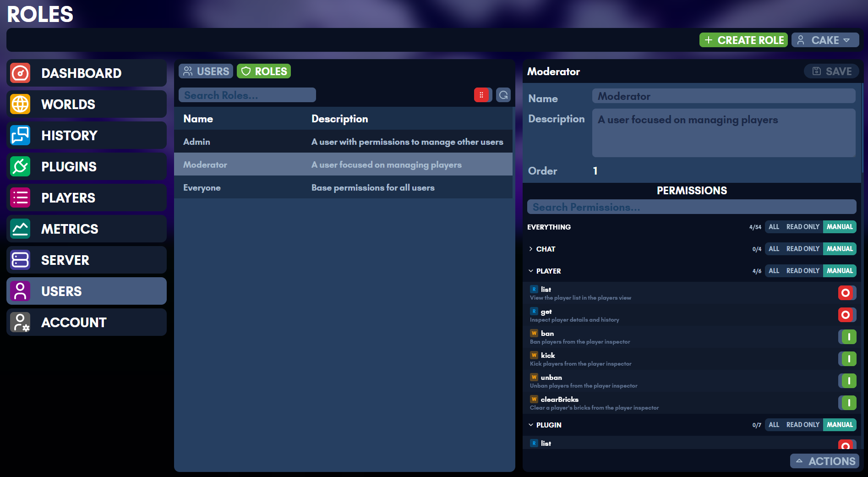Open the Plugins plug icon
Viewport: 868px width, 477px height.
click(20, 166)
